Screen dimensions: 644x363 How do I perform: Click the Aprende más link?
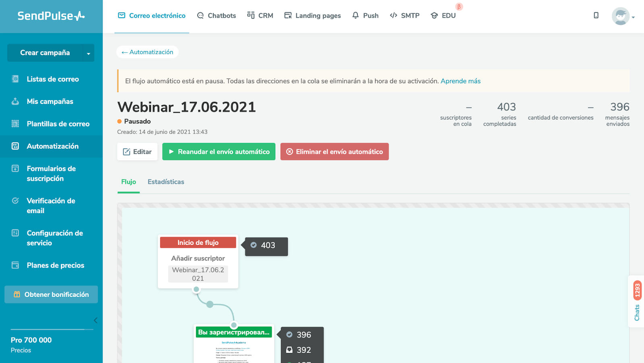(x=460, y=81)
